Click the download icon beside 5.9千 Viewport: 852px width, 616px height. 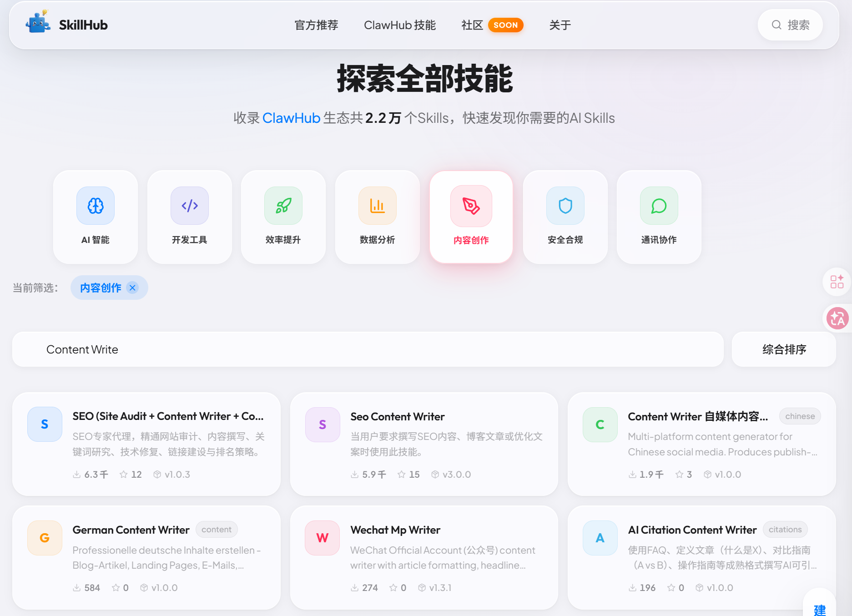tap(354, 475)
